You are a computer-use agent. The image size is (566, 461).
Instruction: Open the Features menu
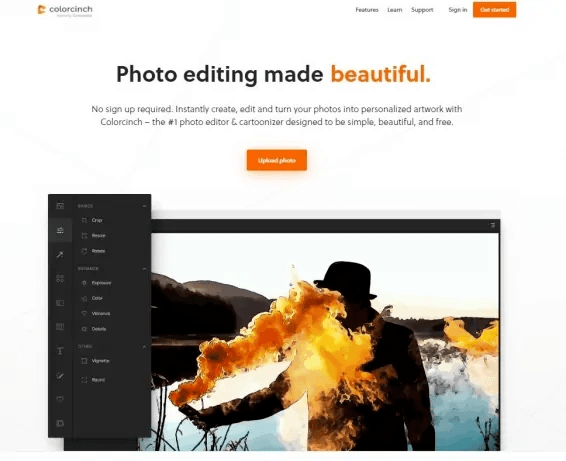(367, 10)
